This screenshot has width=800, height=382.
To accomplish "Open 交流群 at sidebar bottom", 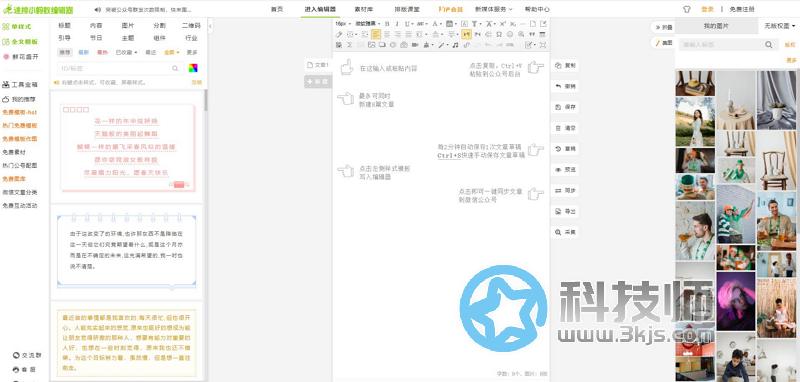I will point(27,355).
